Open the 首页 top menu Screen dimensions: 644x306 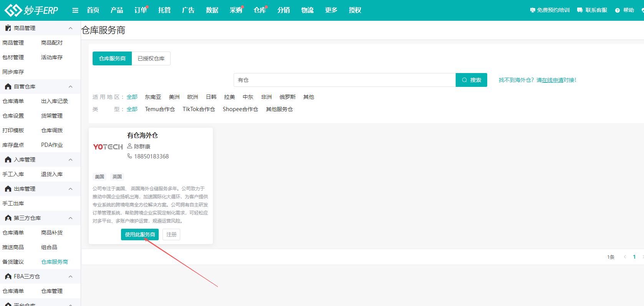tap(93, 10)
